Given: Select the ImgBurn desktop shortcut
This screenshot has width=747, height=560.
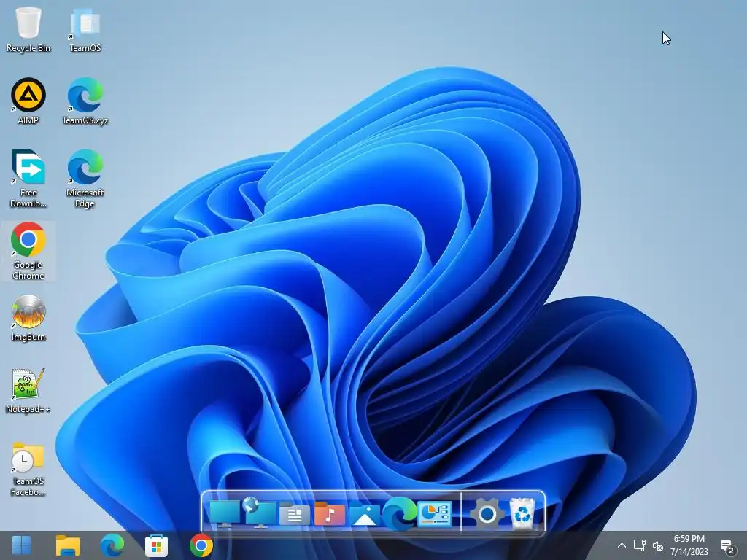Looking at the screenshot, I should click(x=28, y=318).
